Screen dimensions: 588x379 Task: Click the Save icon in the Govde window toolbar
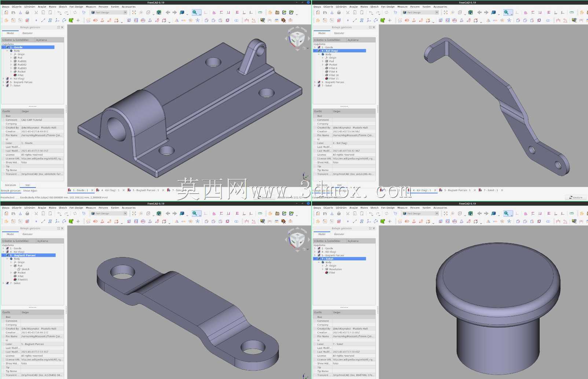[20, 12]
